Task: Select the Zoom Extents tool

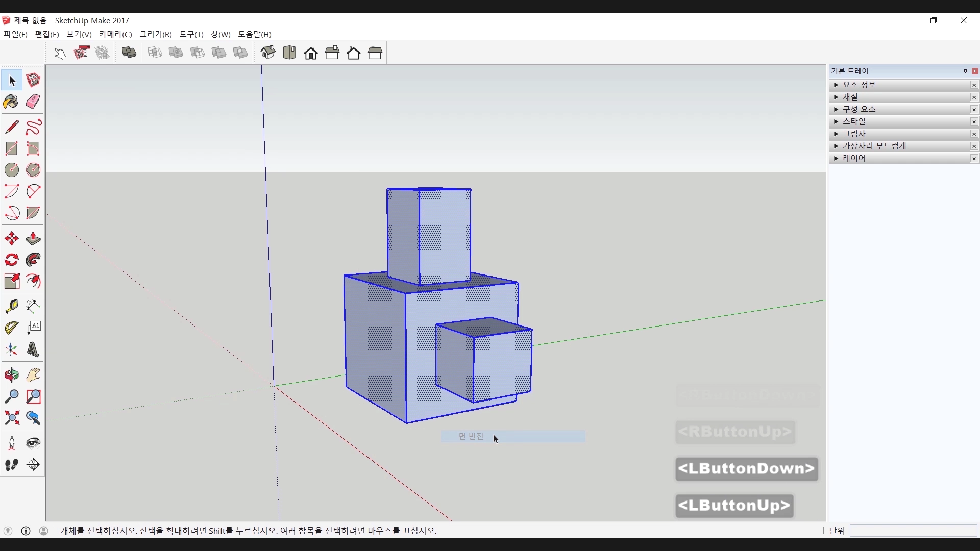Action: coord(11,418)
